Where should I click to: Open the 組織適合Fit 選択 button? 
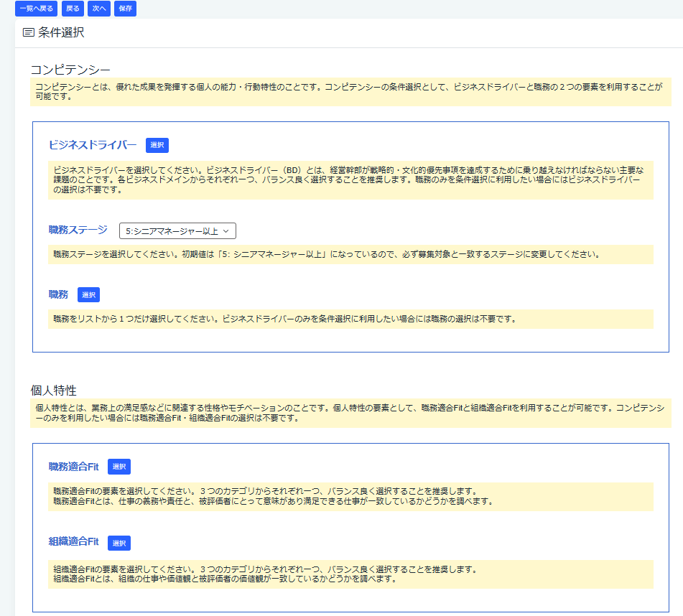pyautogui.click(x=118, y=543)
